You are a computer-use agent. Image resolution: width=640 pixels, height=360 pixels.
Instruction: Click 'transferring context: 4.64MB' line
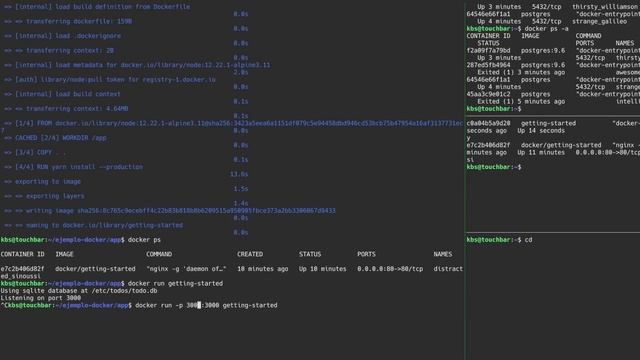66,109
